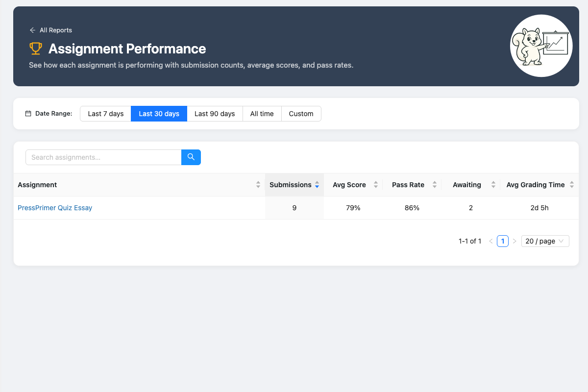This screenshot has width=588, height=392.
Task: Click the next page arrow in pagination
Action: coord(514,241)
